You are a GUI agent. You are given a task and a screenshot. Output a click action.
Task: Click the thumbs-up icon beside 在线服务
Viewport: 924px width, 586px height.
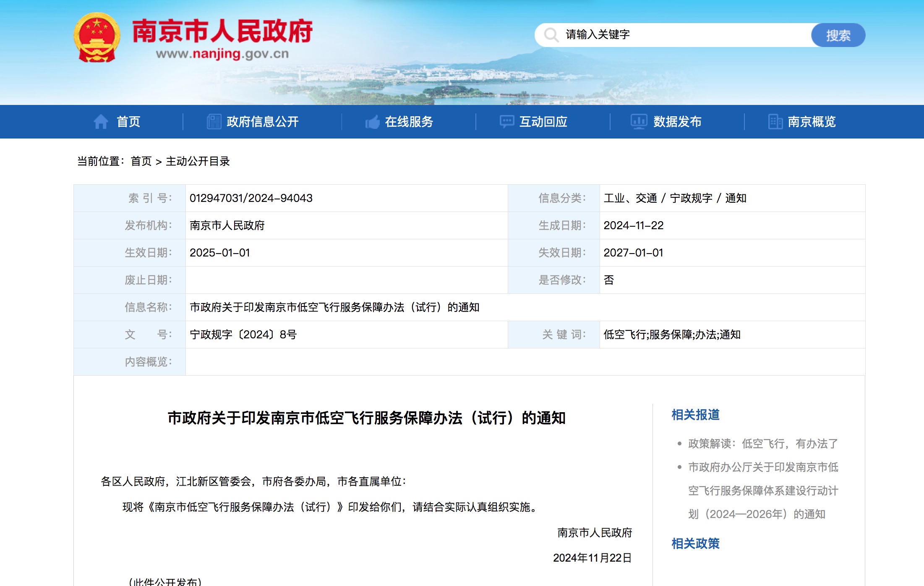tap(372, 122)
